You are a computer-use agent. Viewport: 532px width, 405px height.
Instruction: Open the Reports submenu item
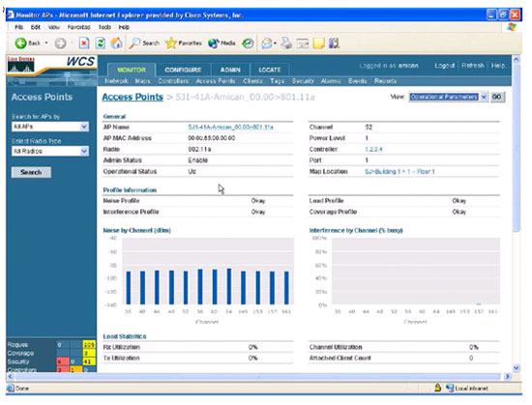click(385, 81)
